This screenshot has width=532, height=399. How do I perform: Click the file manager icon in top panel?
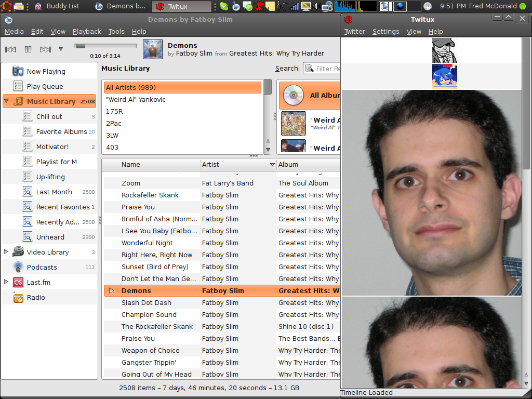coord(19,6)
